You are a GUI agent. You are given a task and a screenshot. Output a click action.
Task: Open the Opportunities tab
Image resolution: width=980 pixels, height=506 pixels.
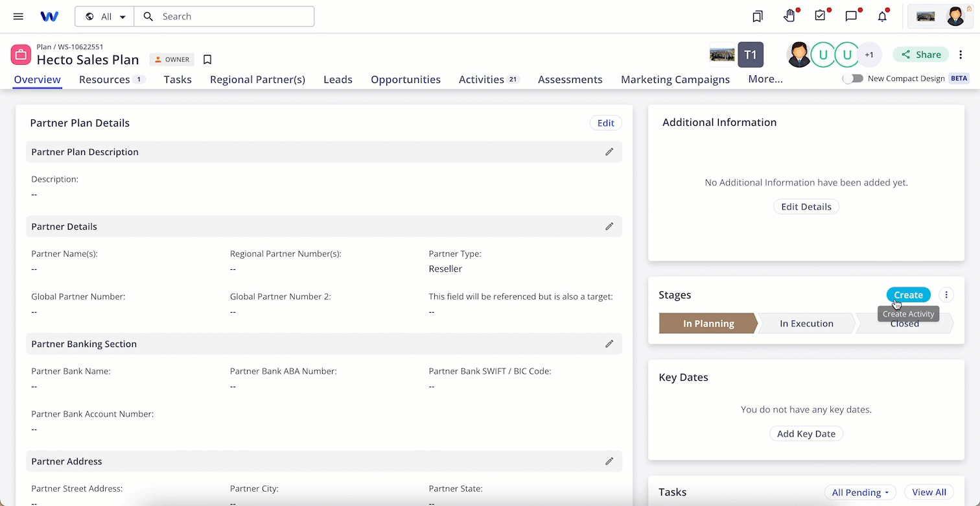coord(406,79)
